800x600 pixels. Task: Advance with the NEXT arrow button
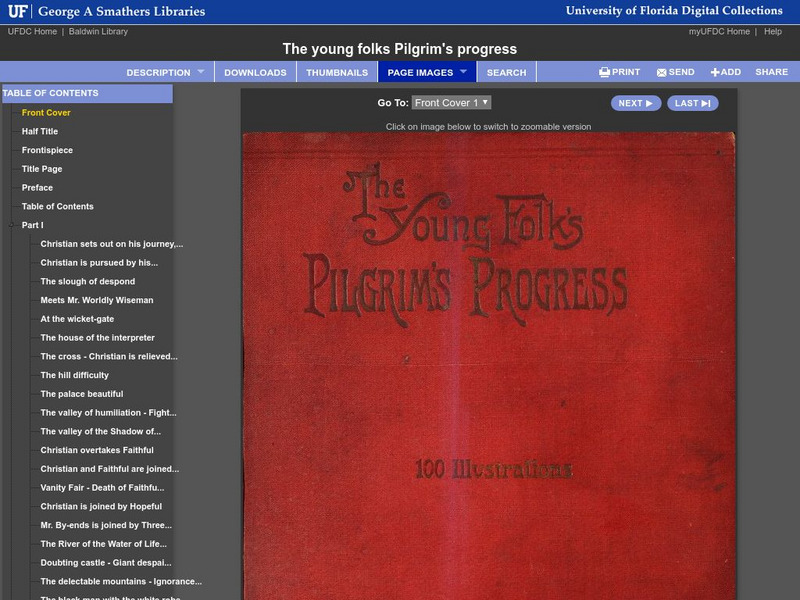(634, 103)
